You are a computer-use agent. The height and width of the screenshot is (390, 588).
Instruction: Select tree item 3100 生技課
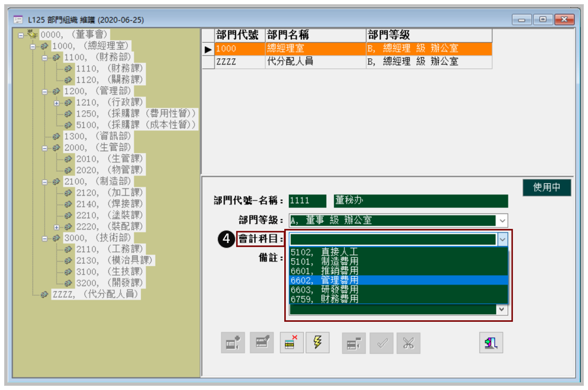(x=110, y=272)
